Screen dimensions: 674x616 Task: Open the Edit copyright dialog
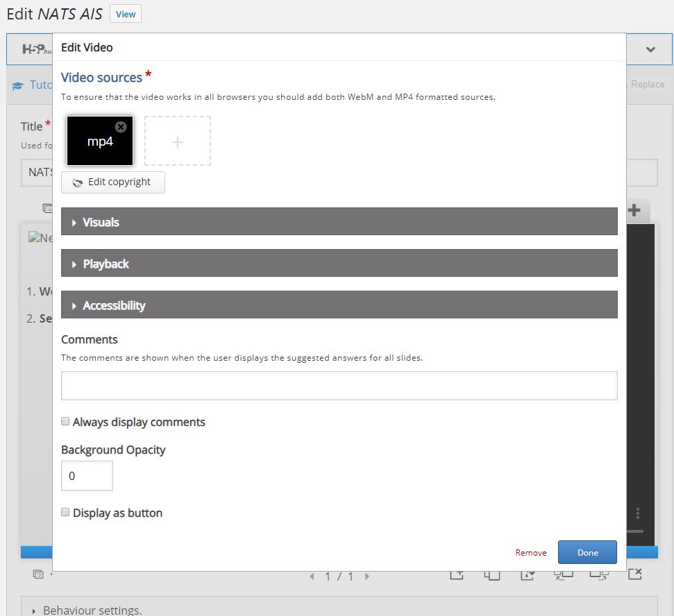pos(112,182)
